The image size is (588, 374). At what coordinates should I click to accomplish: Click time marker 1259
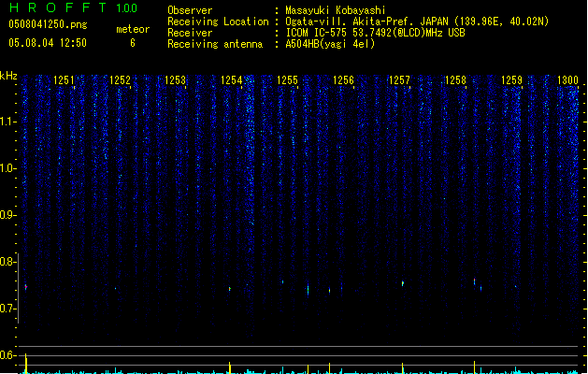[512, 80]
